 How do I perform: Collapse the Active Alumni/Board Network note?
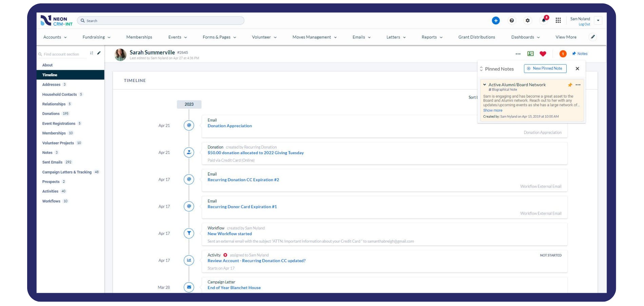point(485,85)
